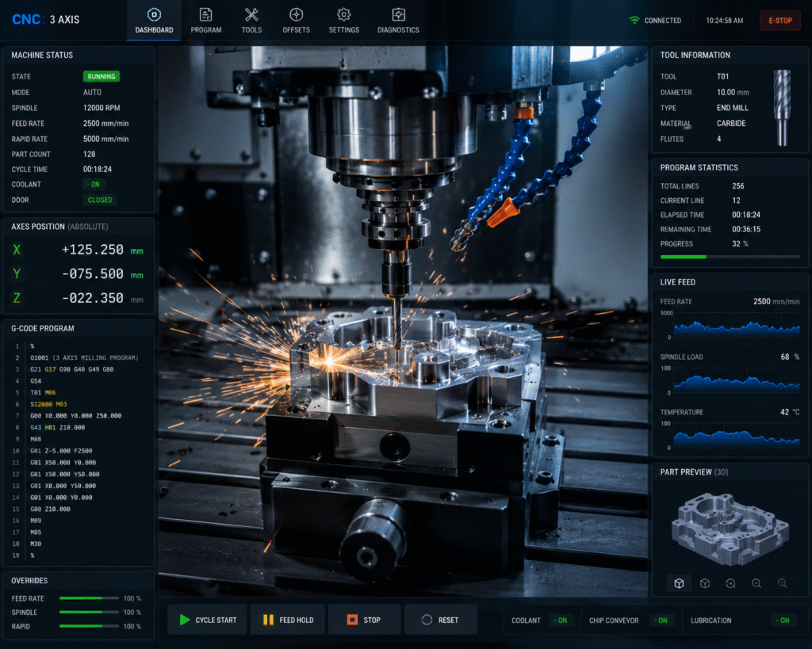Select the second cube wireframe view icon
Screen dimensions: 812x649
click(705, 583)
